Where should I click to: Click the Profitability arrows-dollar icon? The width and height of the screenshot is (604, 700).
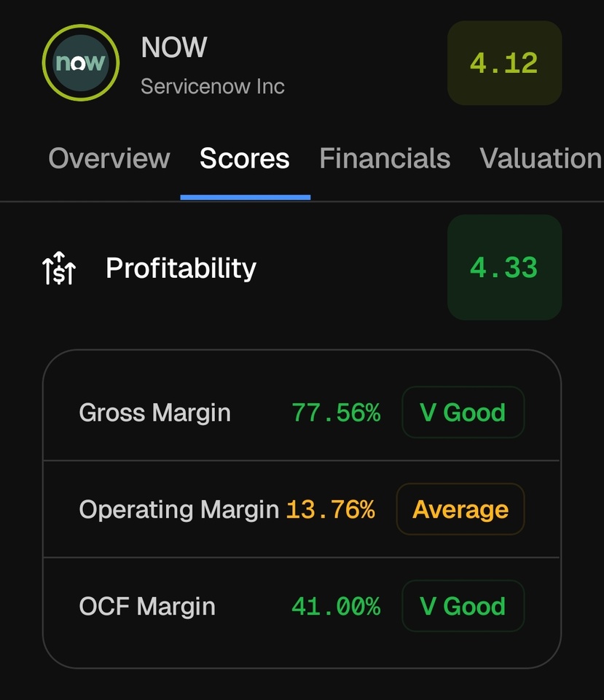tap(59, 268)
